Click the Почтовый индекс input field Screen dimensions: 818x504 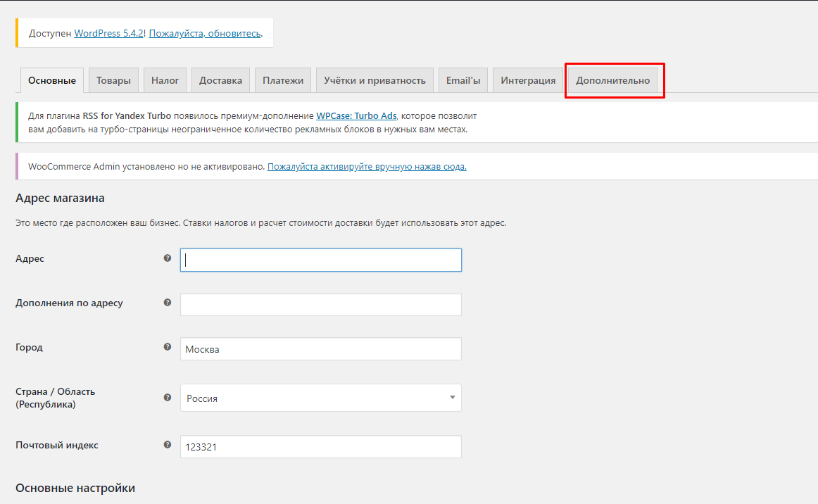point(320,447)
